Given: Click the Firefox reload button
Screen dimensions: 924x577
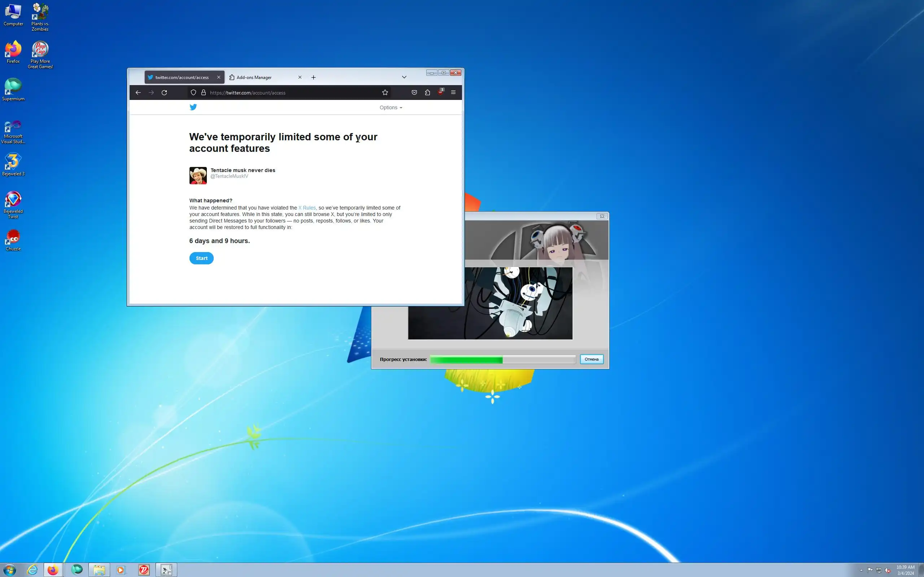Looking at the screenshot, I should [164, 92].
